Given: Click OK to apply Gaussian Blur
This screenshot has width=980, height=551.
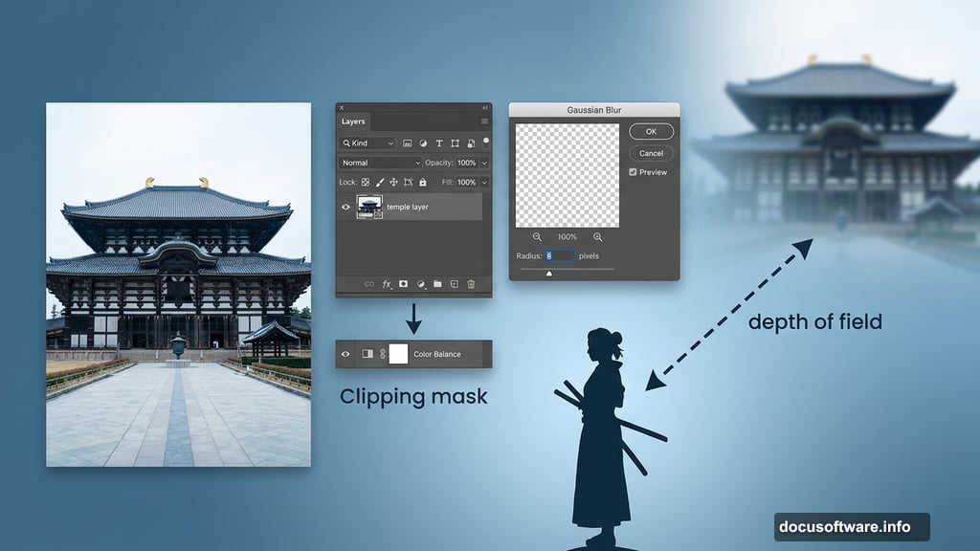Looking at the screenshot, I should pyautogui.click(x=651, y=131).
